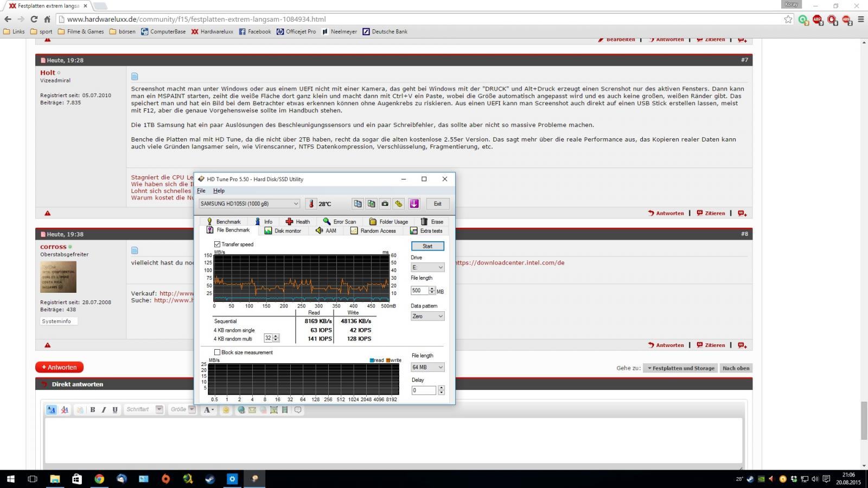Viewport: 868px width, 488px height.
Task: Uncheck the Transfer speed checkbox
Action: [217, 245]
